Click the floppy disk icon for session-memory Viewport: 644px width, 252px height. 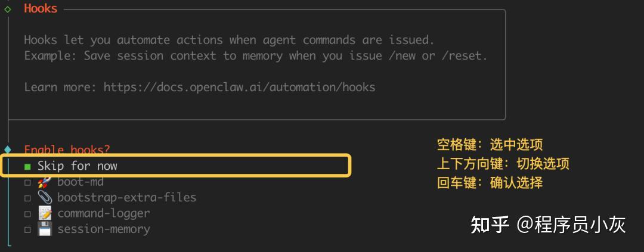[45, 229]
